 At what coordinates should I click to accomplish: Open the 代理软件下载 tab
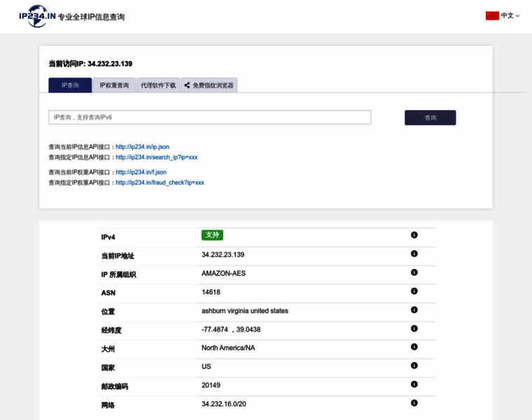(158, 85)
